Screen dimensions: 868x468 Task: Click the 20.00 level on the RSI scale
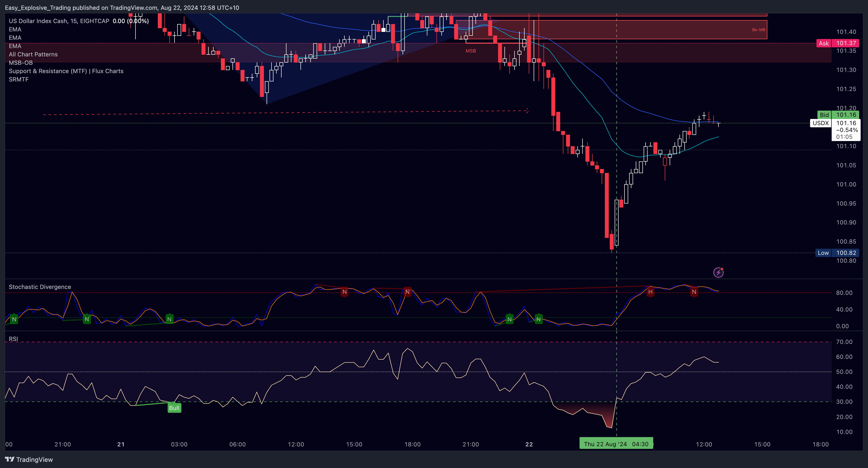click(844, 417)
